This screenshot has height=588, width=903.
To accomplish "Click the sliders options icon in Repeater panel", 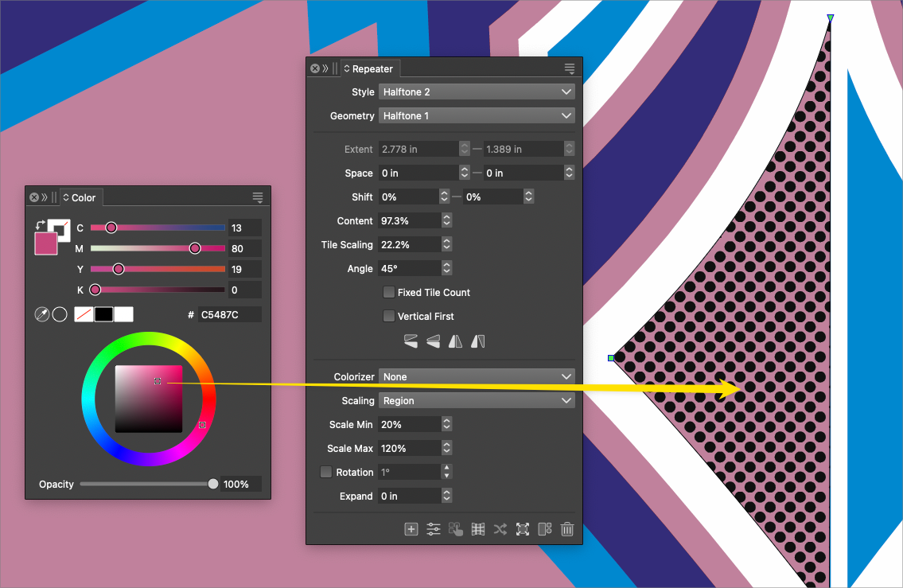I will [433, 529].
